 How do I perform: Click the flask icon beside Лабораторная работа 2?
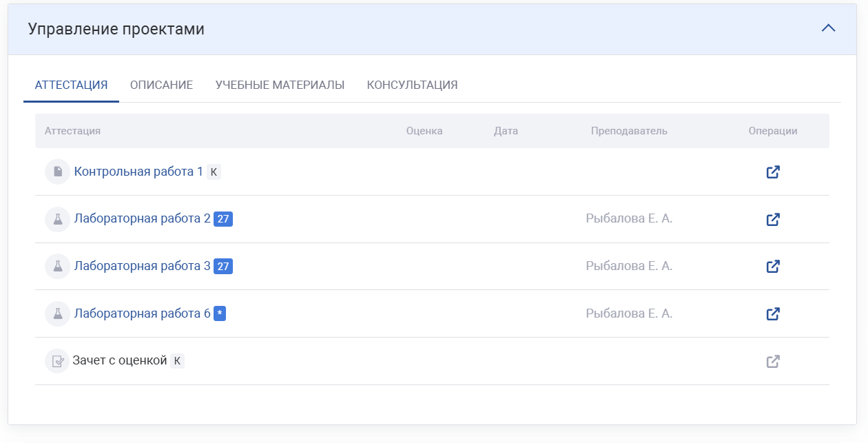click(x=57, y=219)
